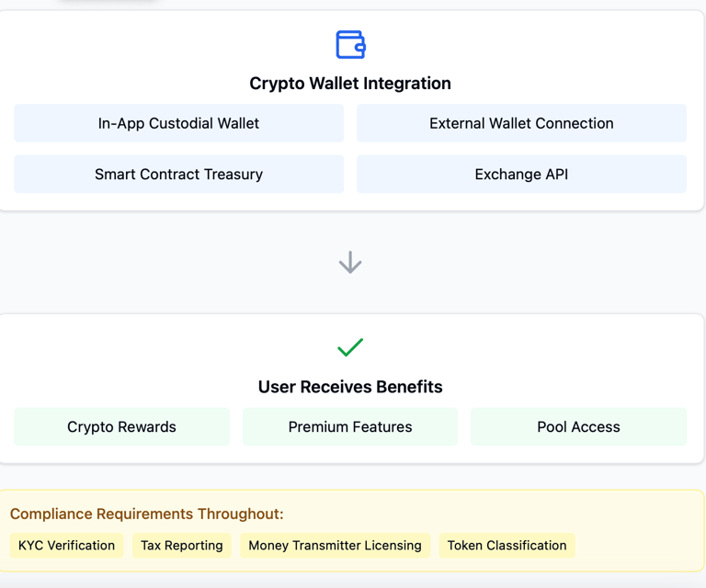Select the Smart Contract Treasury box
The width and height of the screenshot is (706, 588).
178,175
